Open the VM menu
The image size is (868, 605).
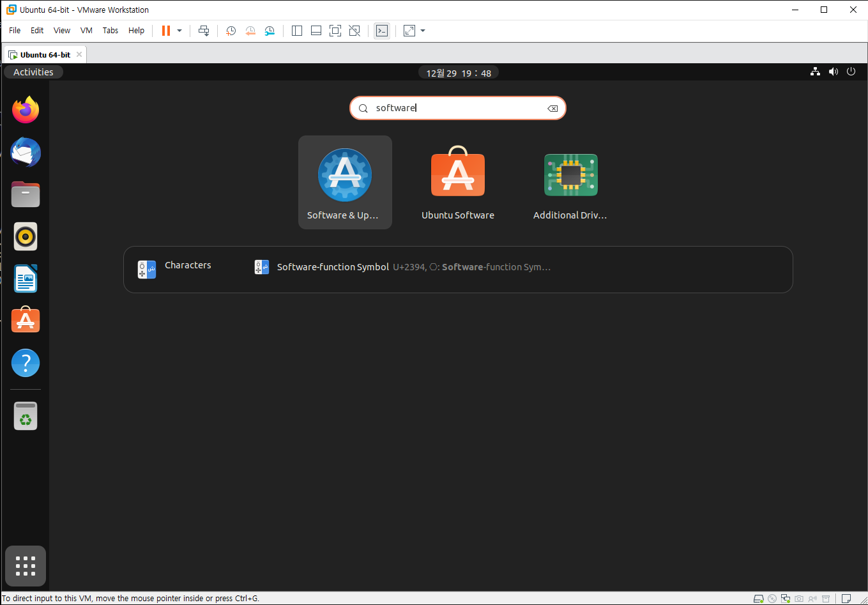(x=86, y=31)
